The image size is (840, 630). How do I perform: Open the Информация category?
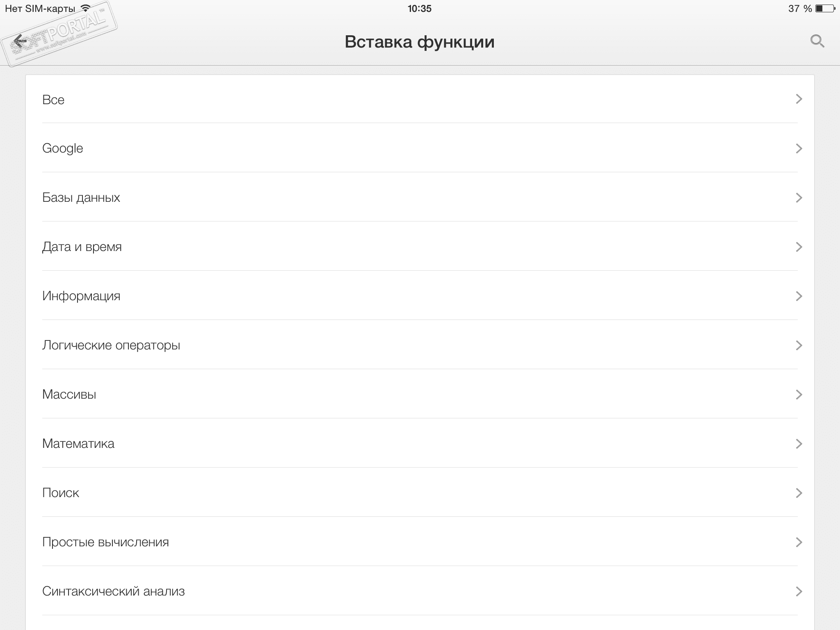(81, 296)
